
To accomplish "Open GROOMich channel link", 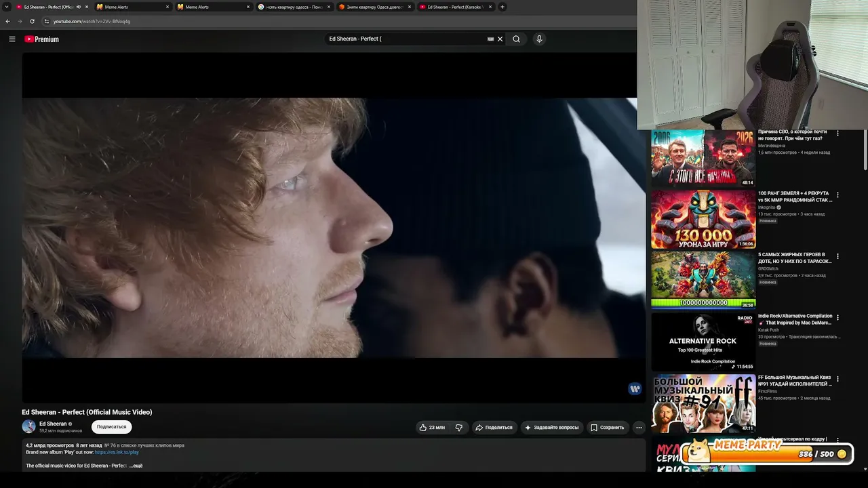I will [x=768, y=269].
